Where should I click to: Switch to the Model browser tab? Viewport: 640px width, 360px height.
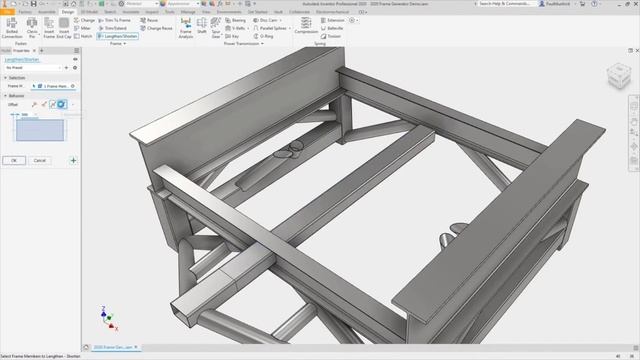click(x=6, y=51)
